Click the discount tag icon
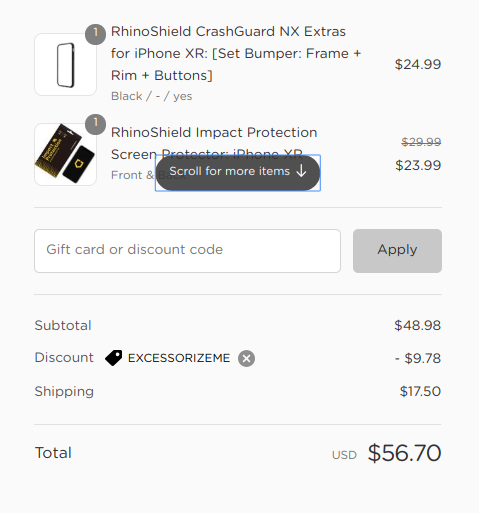 point(114,358)
